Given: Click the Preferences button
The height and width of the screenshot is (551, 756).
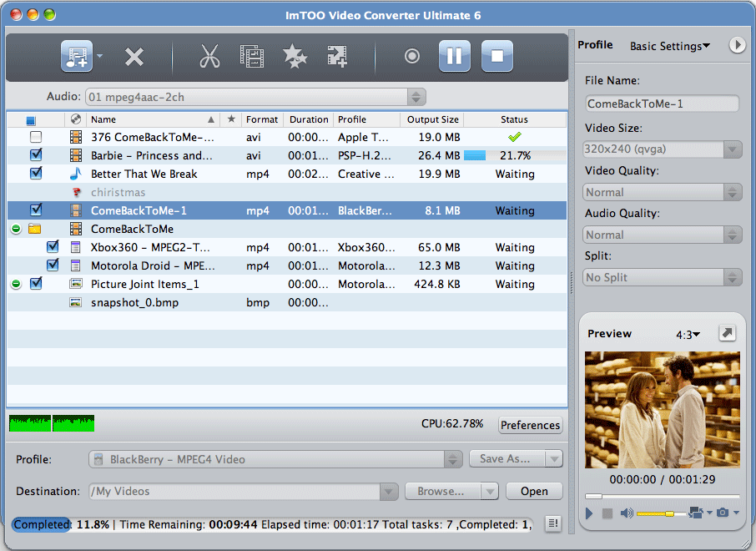Looking at the screenshot, I should pos(531,425).
